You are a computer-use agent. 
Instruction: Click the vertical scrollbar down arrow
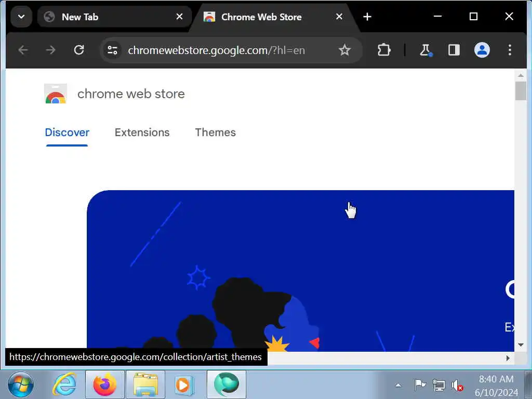pos(521,345)
